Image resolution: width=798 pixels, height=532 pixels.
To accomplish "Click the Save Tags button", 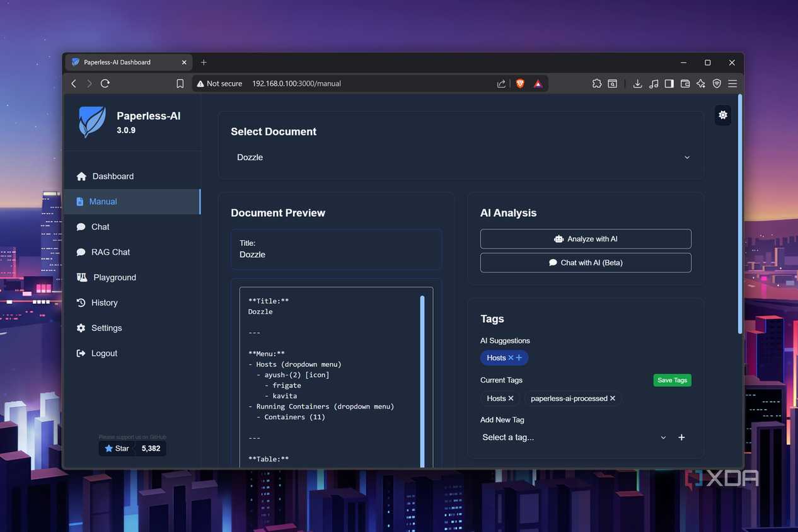I will pos(672,380).
